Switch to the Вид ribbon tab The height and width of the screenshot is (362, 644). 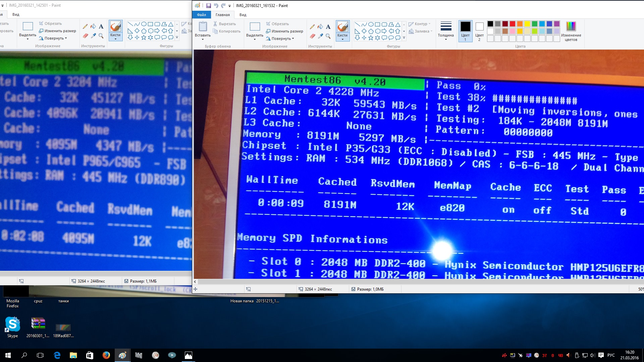pyautogui.click(x=243, y=15)
